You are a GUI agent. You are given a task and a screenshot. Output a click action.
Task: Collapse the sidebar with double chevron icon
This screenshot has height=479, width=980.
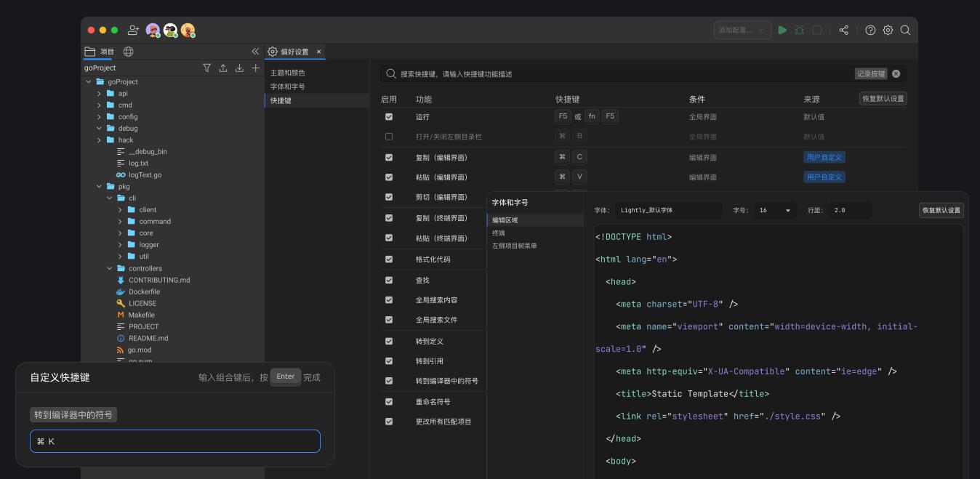point(255,52)
